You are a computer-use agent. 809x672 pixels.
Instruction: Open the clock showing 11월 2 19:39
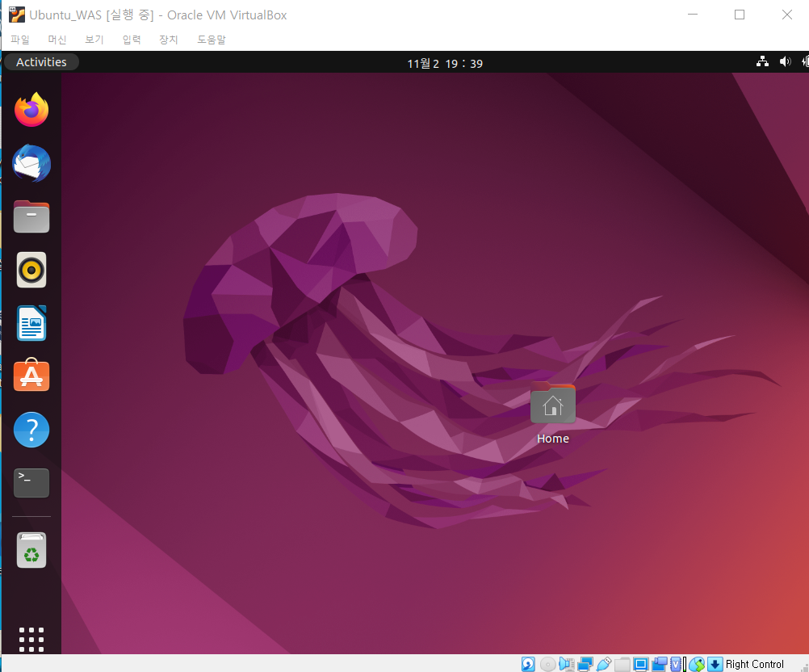tap(445, 64)
